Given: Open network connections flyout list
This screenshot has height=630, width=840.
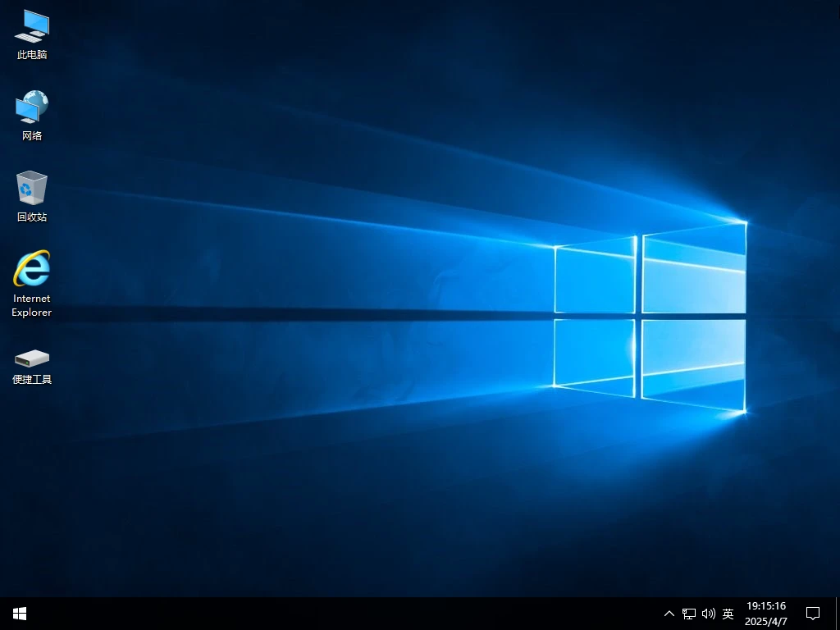Looking at the screenshot, I should [689, 613].
